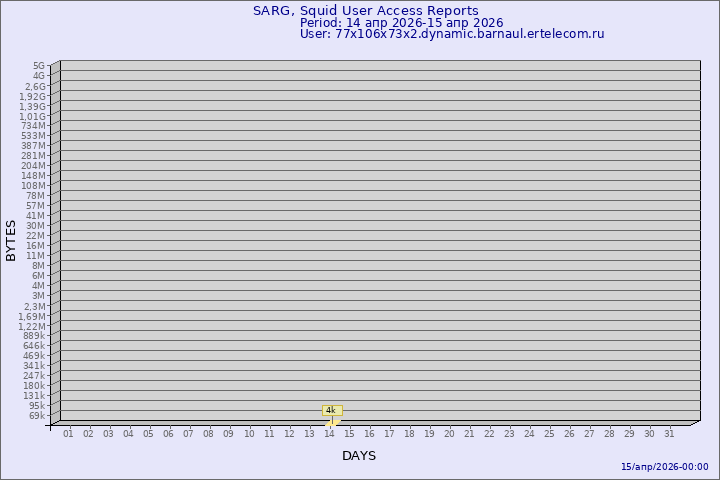Click day 25 on the x-axis
This screenshot has width=720, height=480.
[x=549, y=433]
